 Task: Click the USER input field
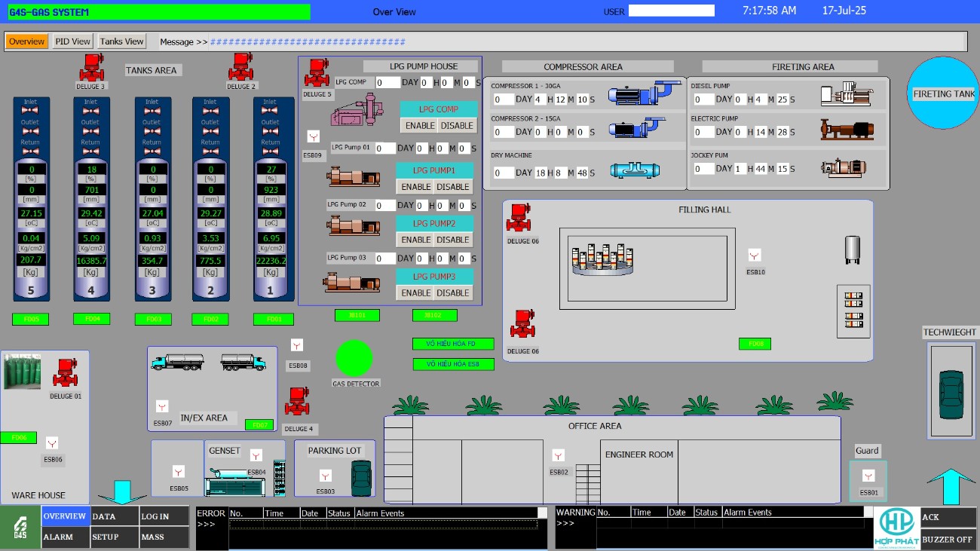click(671, 11)
